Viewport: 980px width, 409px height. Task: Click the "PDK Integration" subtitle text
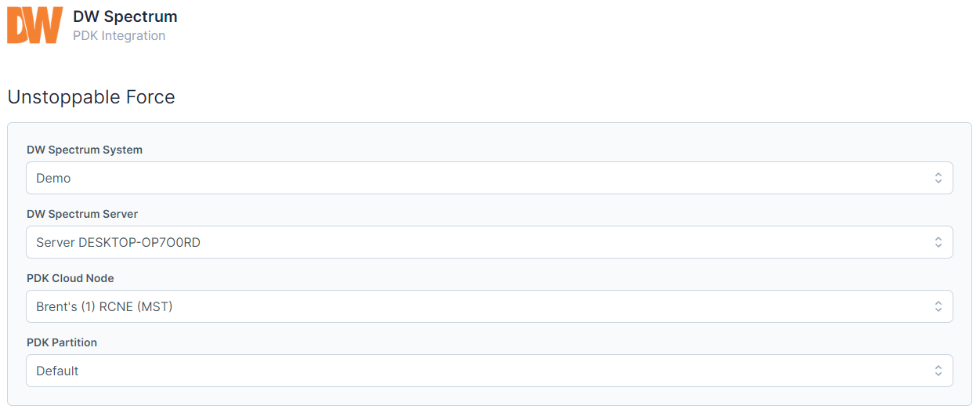coord(119,36)
